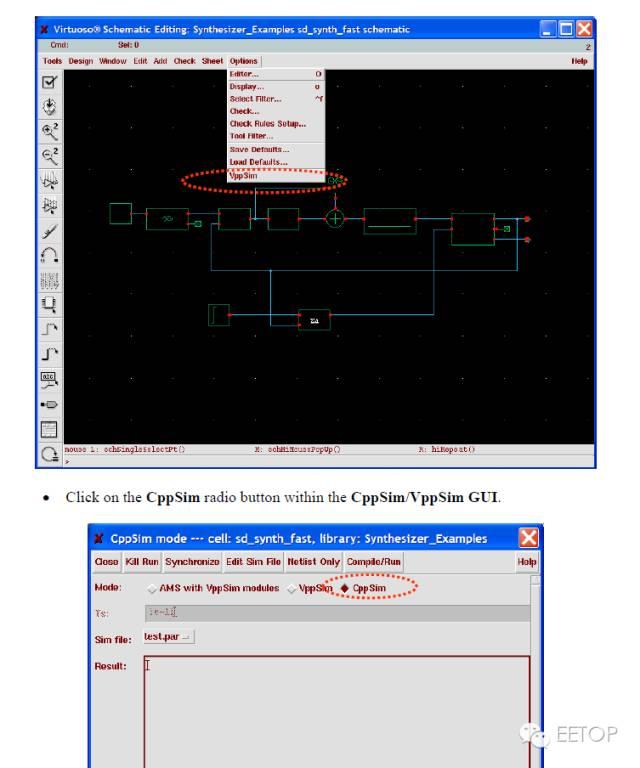Open the Property editor toolbar icon

[x=49, y=280]
